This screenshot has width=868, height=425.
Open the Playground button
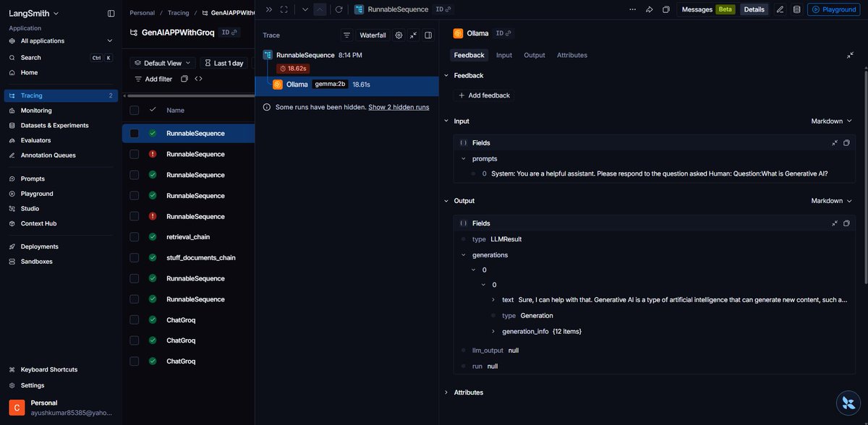[x=835, y=9]
